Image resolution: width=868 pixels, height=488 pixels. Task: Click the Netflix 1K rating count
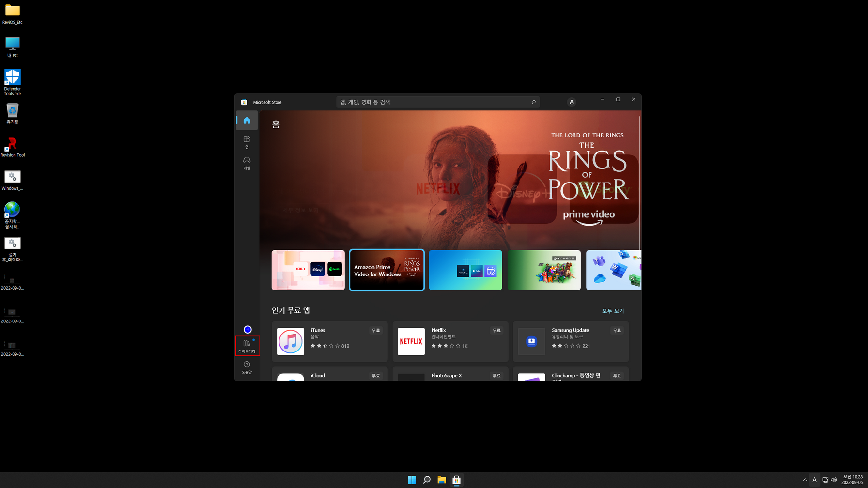465,346
